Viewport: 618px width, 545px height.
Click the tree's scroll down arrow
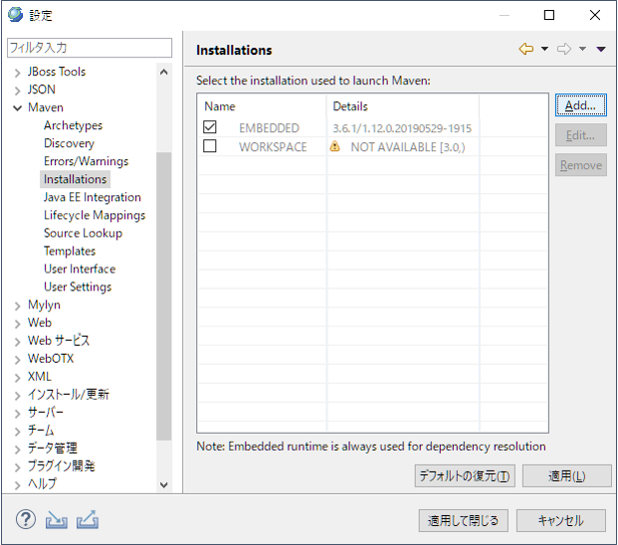[x=164, y=484]
